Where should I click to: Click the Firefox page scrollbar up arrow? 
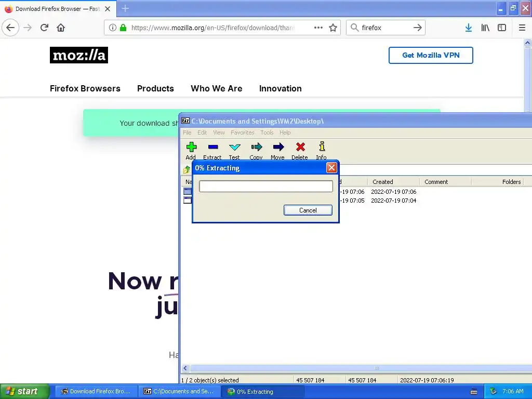click(x=527, y=43)
